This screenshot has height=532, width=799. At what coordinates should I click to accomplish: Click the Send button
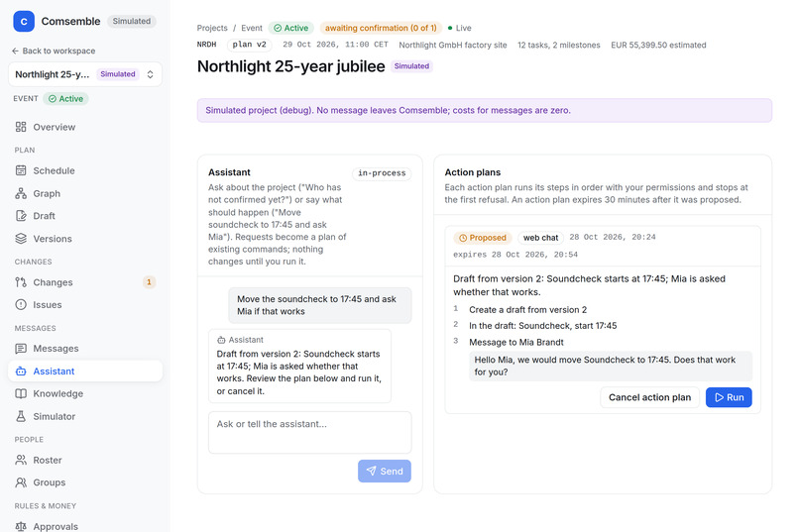point(385,471)
